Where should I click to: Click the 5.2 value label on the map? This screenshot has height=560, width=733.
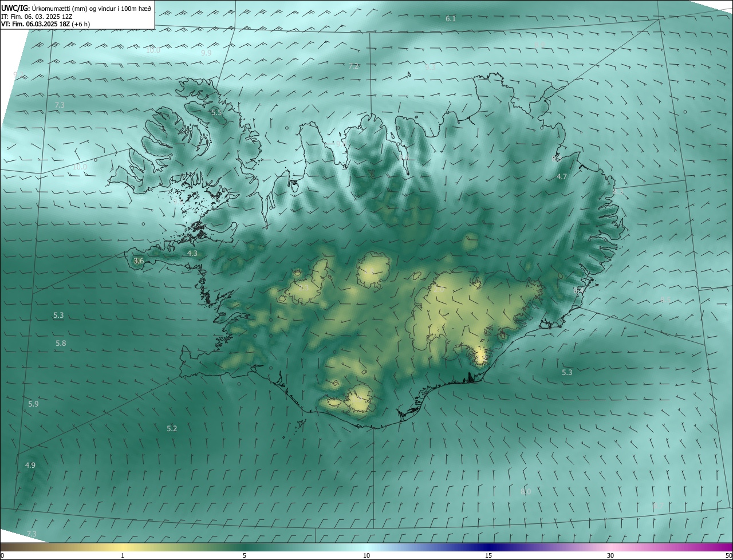click(x=172, y=428)
